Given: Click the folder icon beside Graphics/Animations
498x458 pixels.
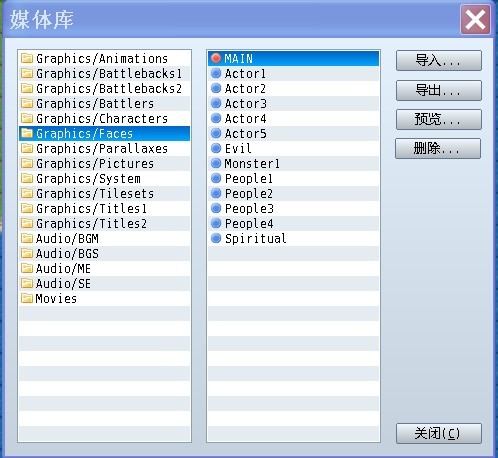Looking at the screenshot, I should tap(27, 58).
